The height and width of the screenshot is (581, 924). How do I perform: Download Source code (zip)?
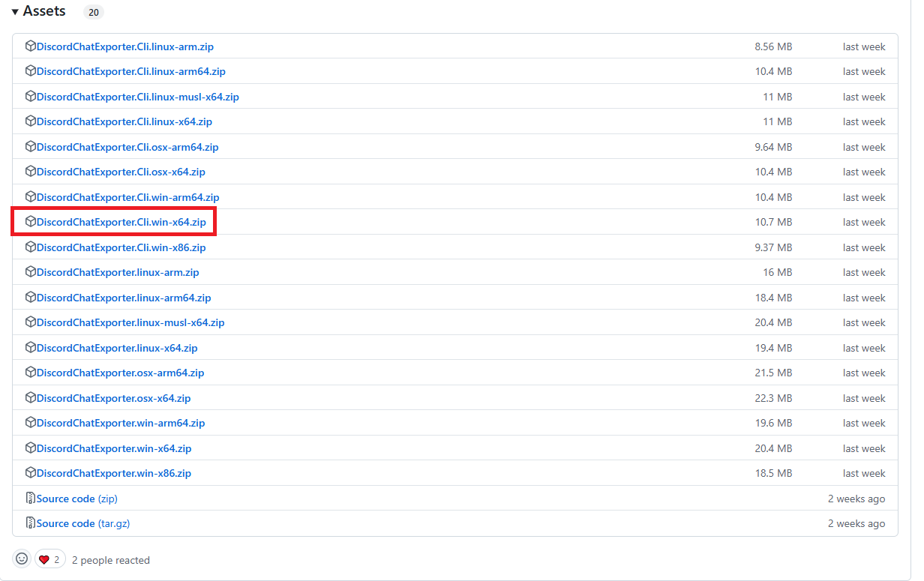tap(77, 499)
